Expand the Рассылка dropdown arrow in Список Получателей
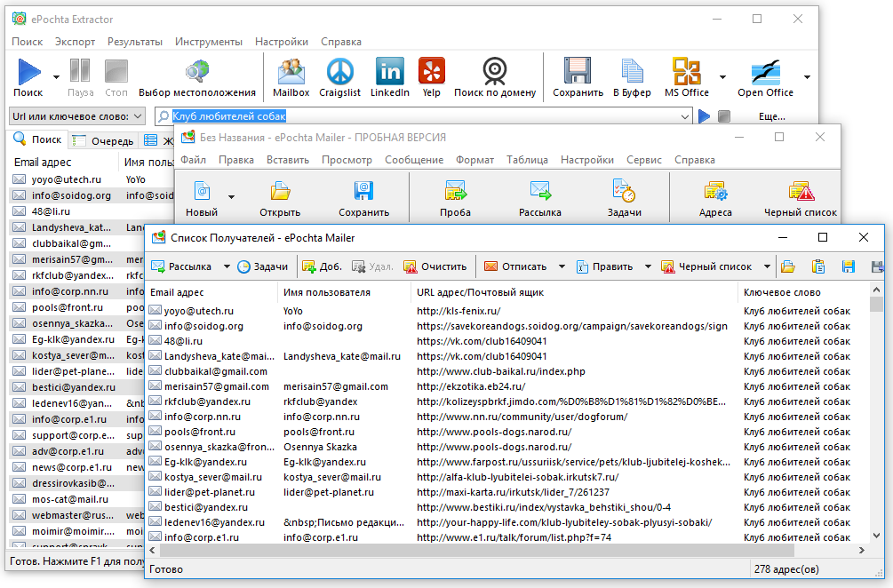893x588 pixels. click(227, 266)
